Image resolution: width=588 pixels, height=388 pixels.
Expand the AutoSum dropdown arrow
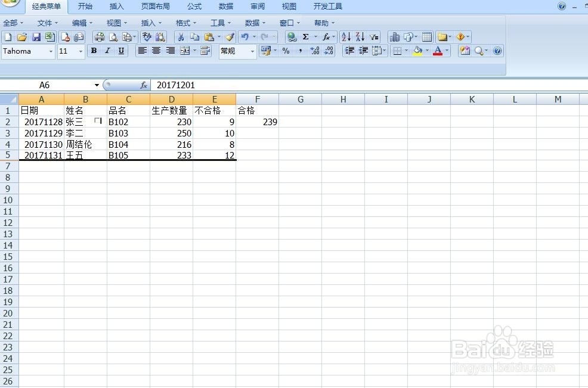[315, 37]
